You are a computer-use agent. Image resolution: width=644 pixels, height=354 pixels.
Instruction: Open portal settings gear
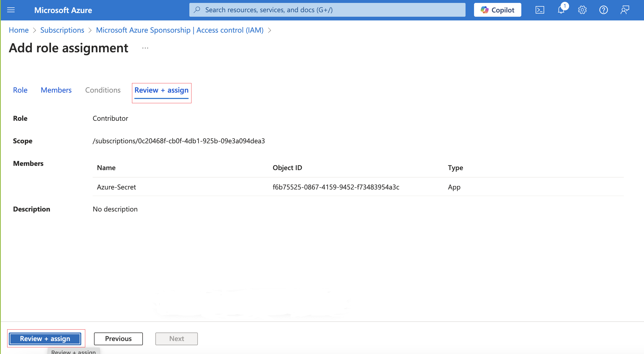[x=582, y=10]
